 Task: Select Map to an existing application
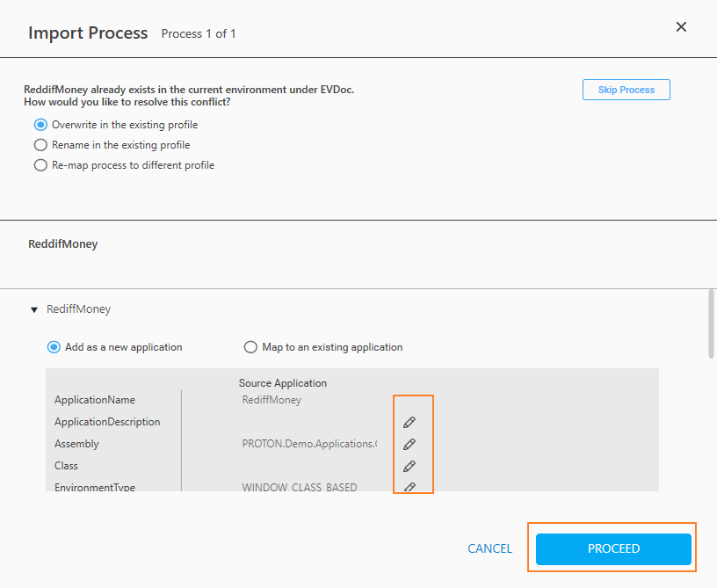[250, 347]
